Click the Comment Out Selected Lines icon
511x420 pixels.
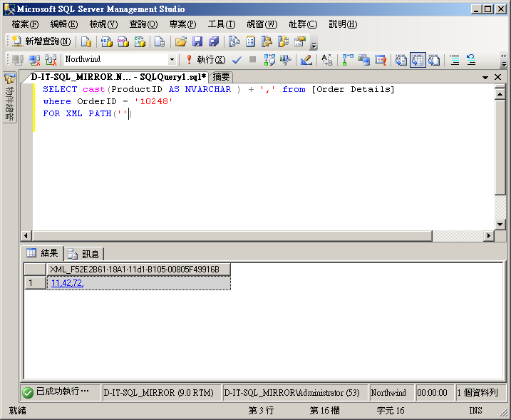[x=455, y=60]
